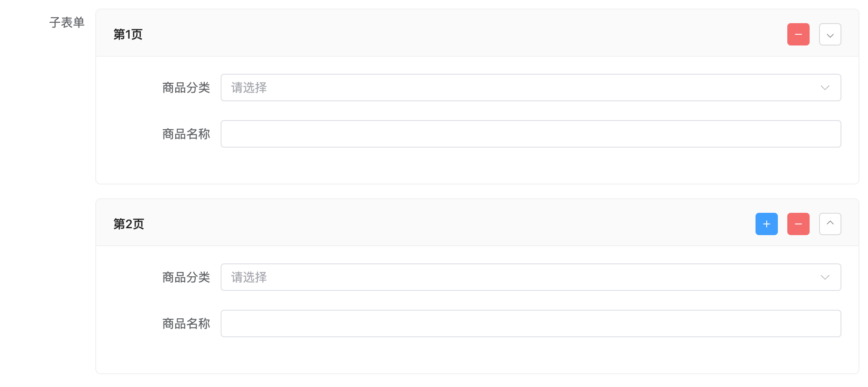The height and width of the screenshot is (387, 868).
Task: Click the 商品分类 dropdown arrow in 第1页
Action: coord(825,88)
